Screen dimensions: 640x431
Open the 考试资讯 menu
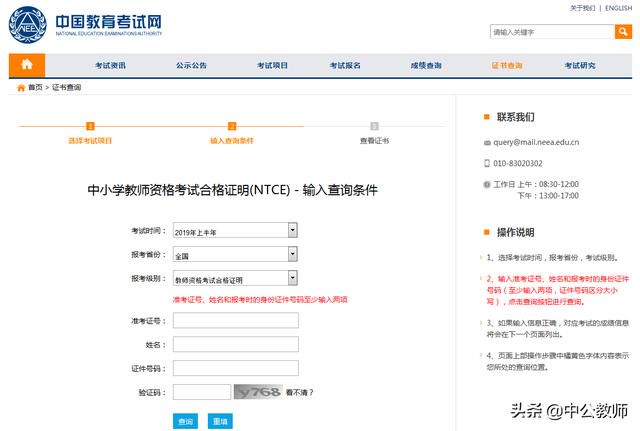110,65
